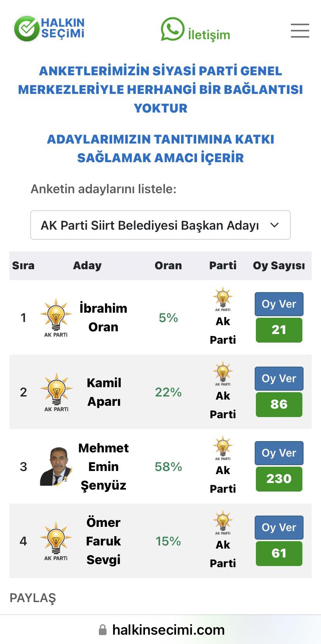Tap the halkinsecimi.com address bar
This screenshot has height=644, width=321.
tap(168, 630)
